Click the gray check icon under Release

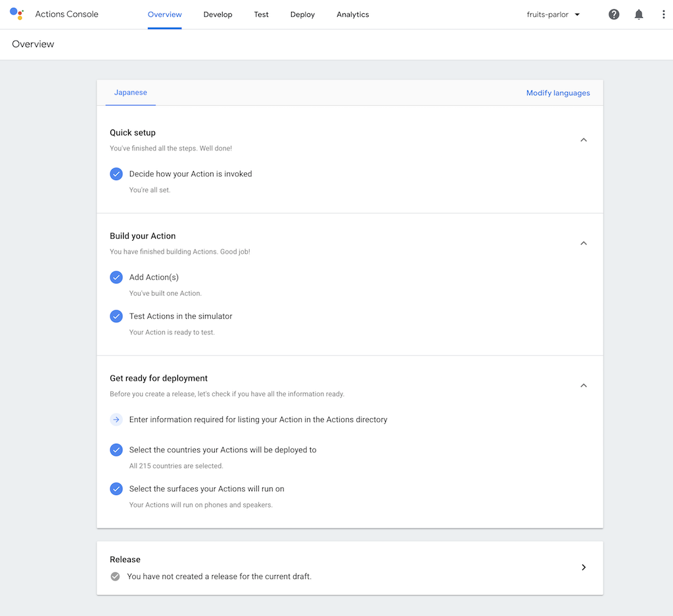pyautogui.click(x=115, y=577)
